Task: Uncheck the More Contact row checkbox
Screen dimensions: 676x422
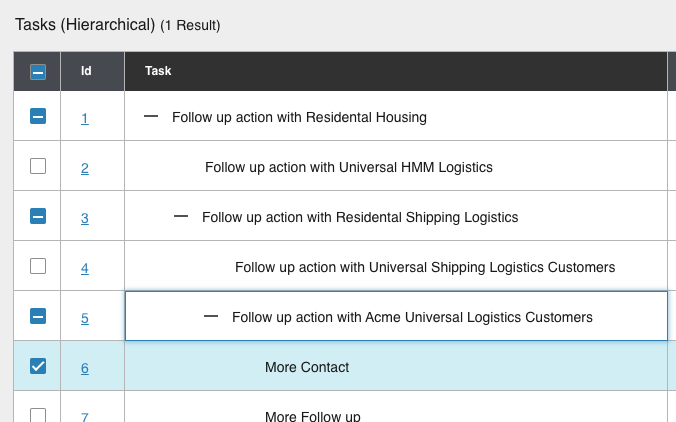Action: 38,367
